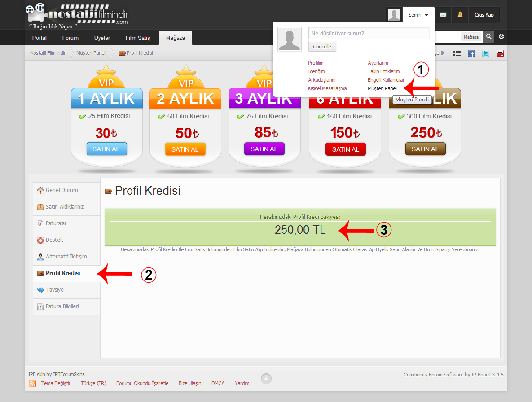532x402 pixels.
Task: Buy the 1 Aylık VIP package
Action: click(106, 149)
